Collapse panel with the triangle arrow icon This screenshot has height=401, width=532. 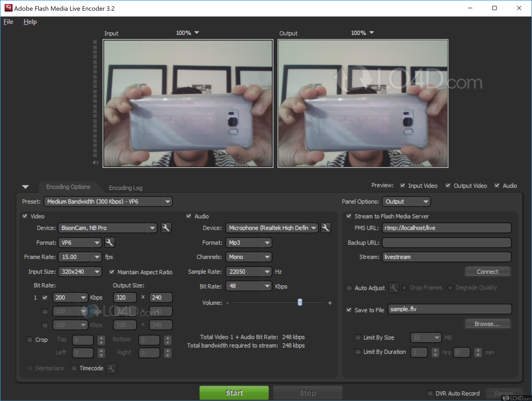[x=26, y=187]
